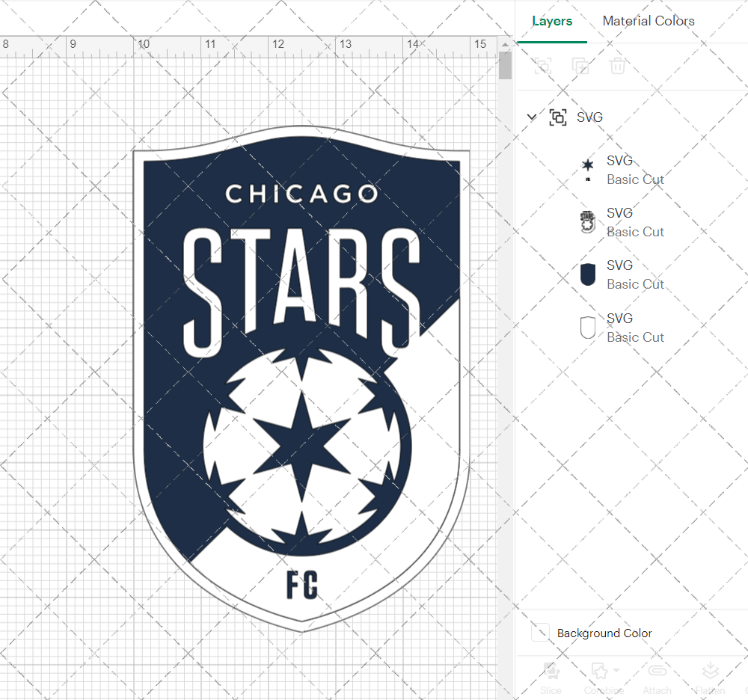
Task: Select the star layer thumbnail
Action: 588,170
